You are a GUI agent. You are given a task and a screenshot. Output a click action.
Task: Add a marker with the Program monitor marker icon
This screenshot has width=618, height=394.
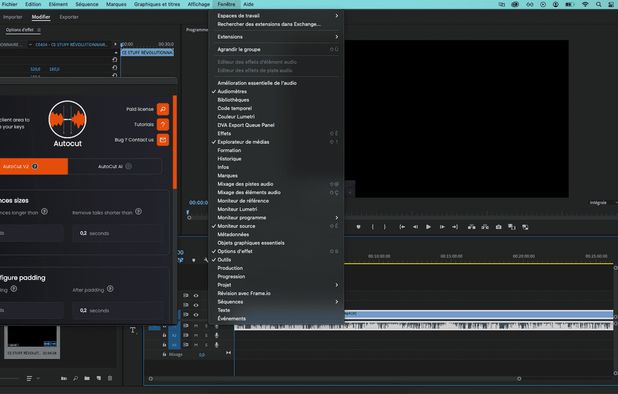pos(358,227)
